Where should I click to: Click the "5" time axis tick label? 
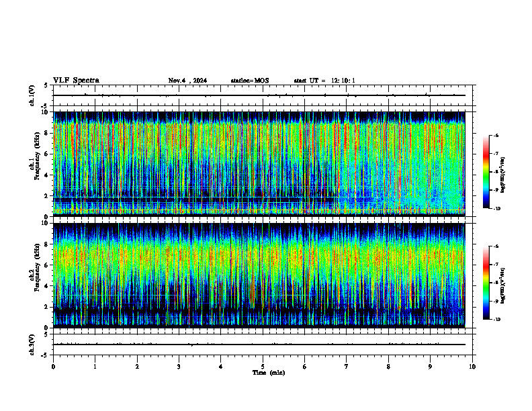263,367
